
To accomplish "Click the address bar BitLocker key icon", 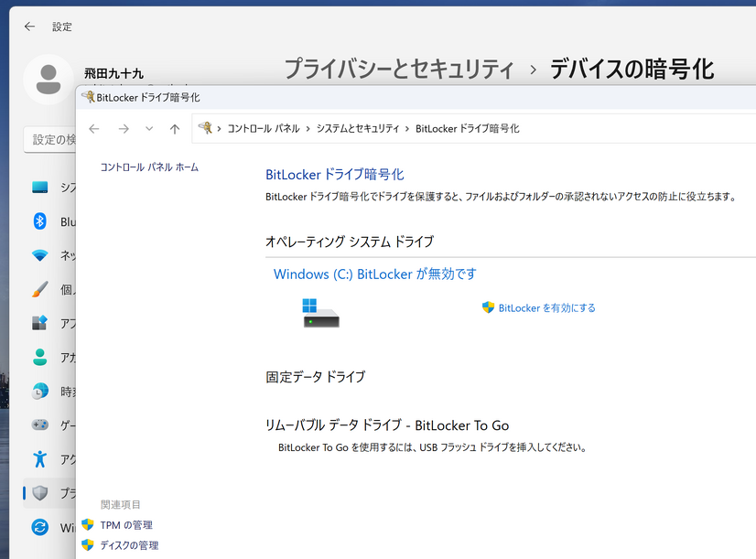I will click(x=205, y=128).
